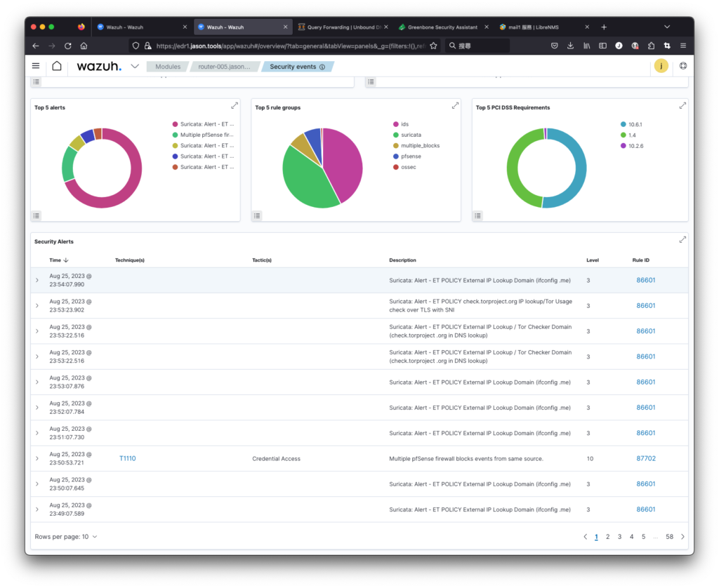This screenshot has width=719, height=588.
Task: Go to the Wazuh home icon
Action: coord(57,66)
